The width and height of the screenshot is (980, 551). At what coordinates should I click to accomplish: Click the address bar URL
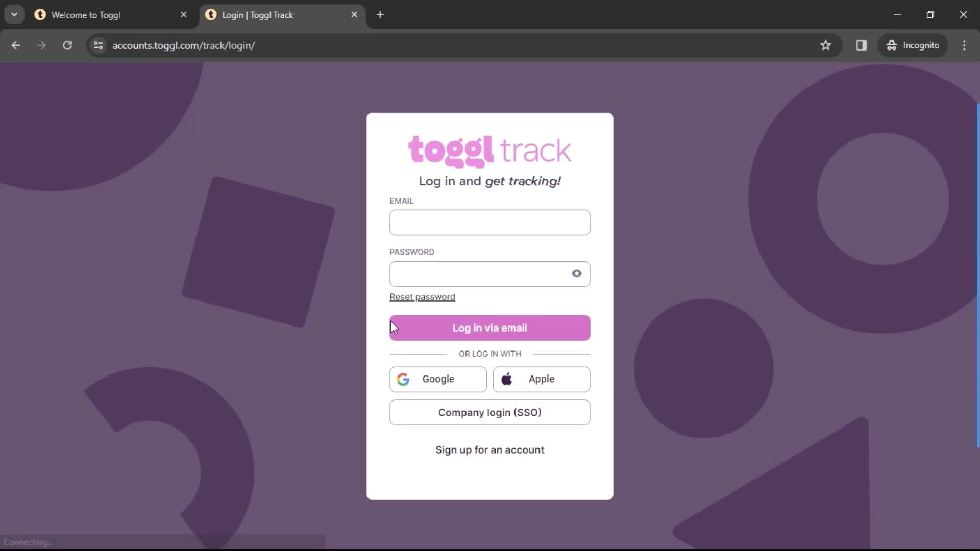coord(183,45)
